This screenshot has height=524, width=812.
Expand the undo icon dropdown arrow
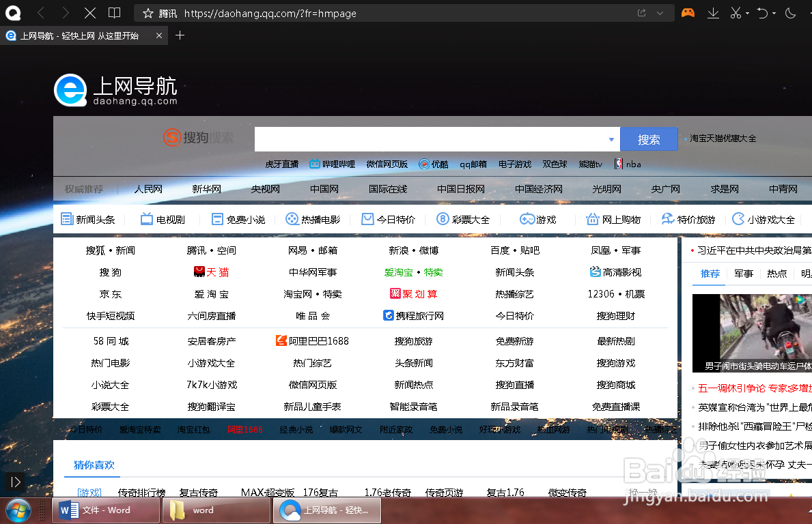click(774, 14)
